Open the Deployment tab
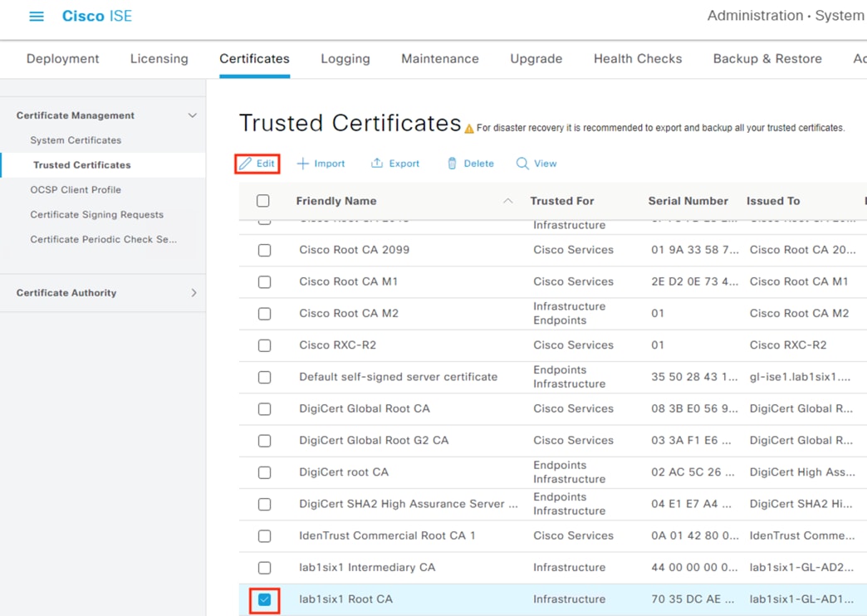The width and height of the screenshot is (867, 616). (62, 59)
